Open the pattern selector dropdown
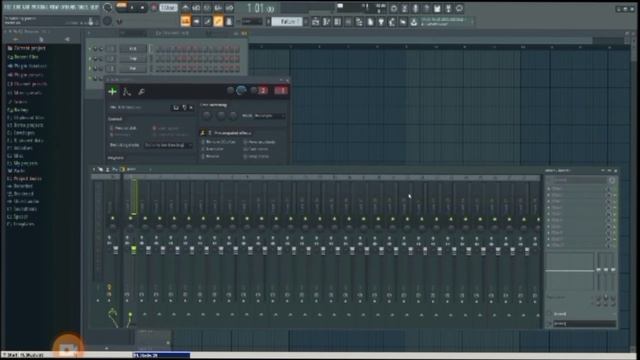Image resolution: width=640 pixels, height=360 pixels. [287, 21]
